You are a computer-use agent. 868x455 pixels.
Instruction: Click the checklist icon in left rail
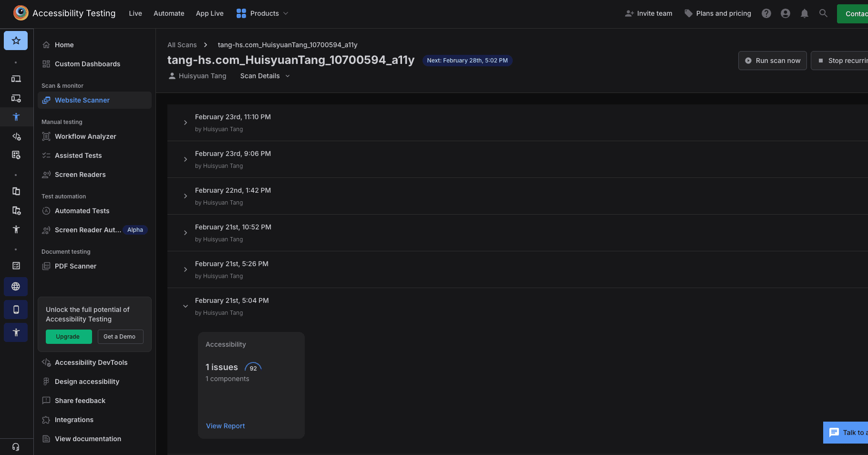point(16,266)
